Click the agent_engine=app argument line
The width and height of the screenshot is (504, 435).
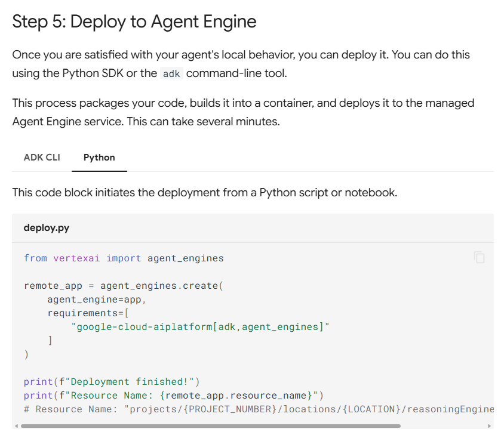97,300
